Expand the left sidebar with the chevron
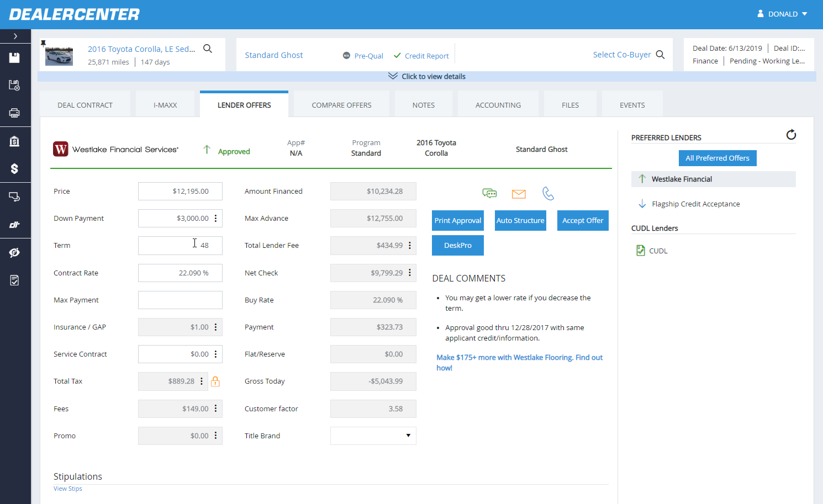The image size is (823, 504). 15,36
